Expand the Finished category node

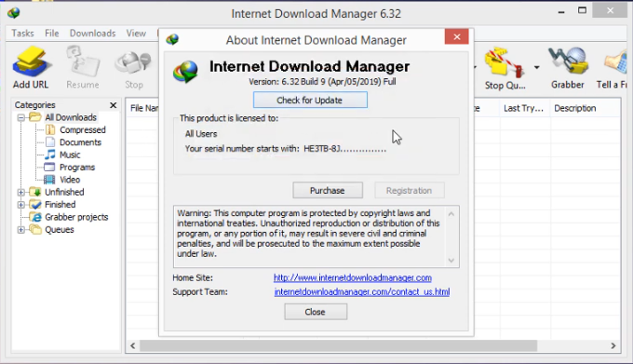click(21, 205)
